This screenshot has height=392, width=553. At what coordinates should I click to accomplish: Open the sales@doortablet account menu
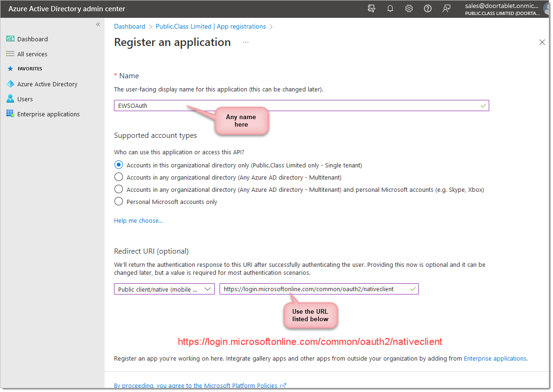[x=503, y=9]
